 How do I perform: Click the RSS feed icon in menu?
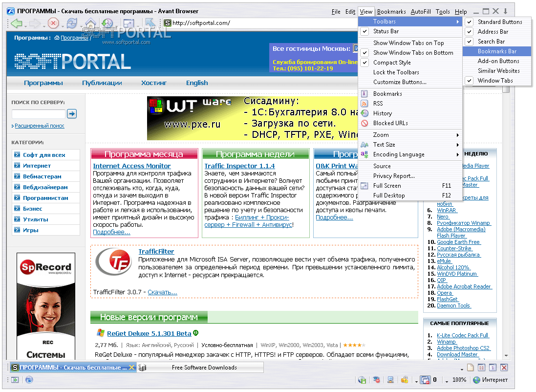pyautogui.click(x=364, y=103)
